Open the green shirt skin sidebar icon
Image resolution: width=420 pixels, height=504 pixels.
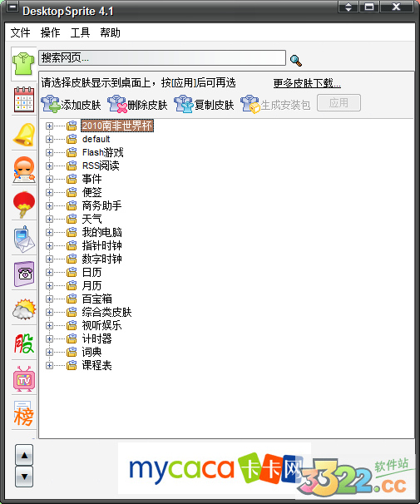coord(23,64)
